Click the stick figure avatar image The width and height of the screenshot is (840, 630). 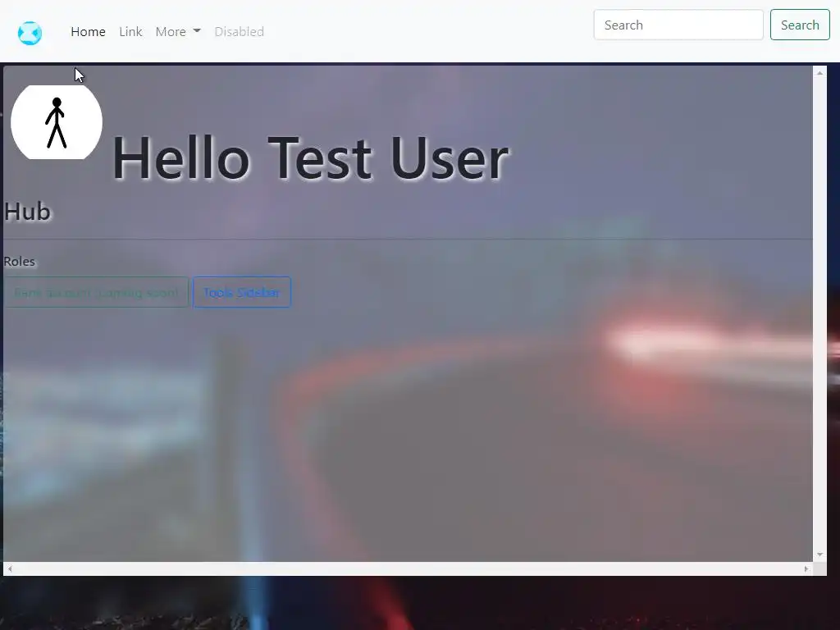coord(57,122)
